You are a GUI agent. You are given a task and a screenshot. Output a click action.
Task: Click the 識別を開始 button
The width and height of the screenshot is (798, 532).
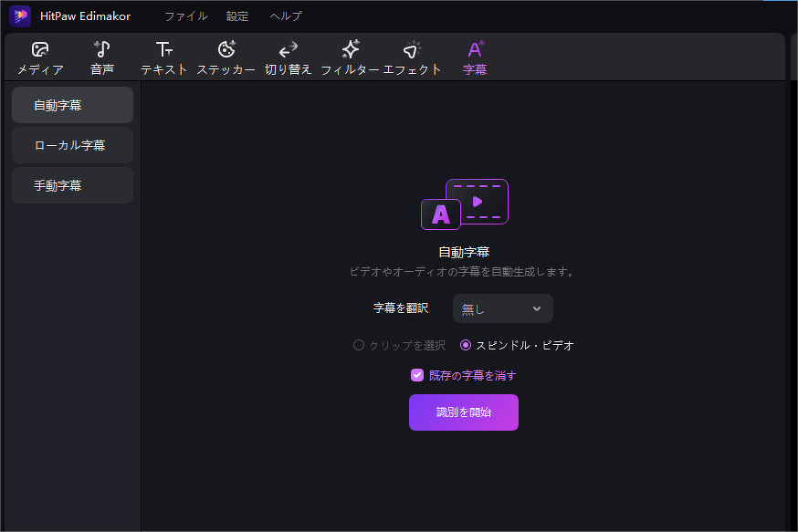[x=464, y=412]
